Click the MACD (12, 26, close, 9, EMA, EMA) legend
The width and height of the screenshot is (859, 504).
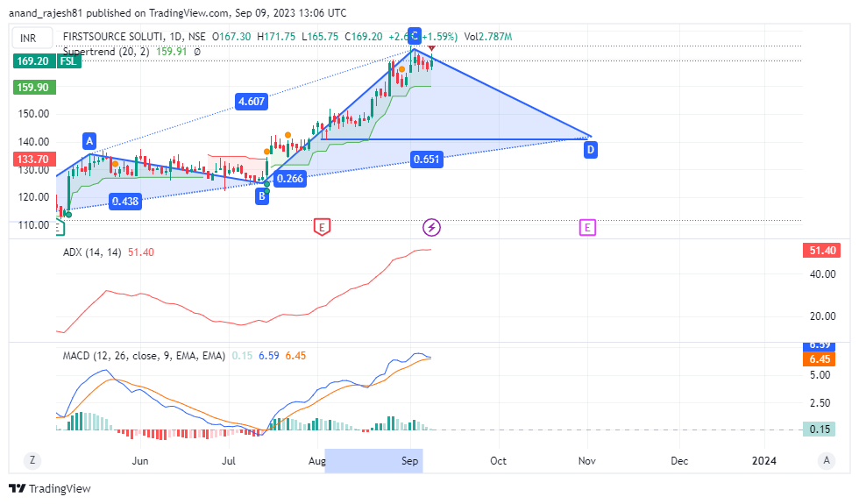coord(144,356)
